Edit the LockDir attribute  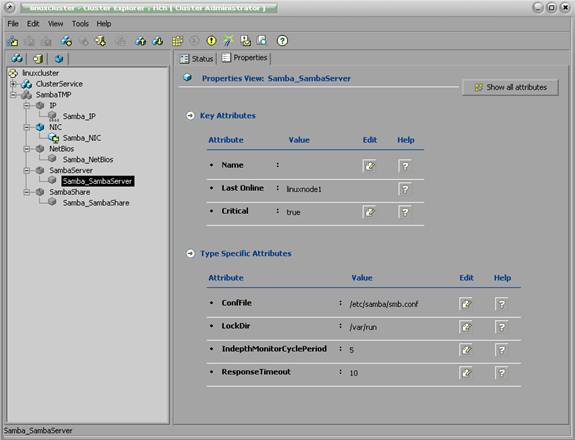point(466,327)
